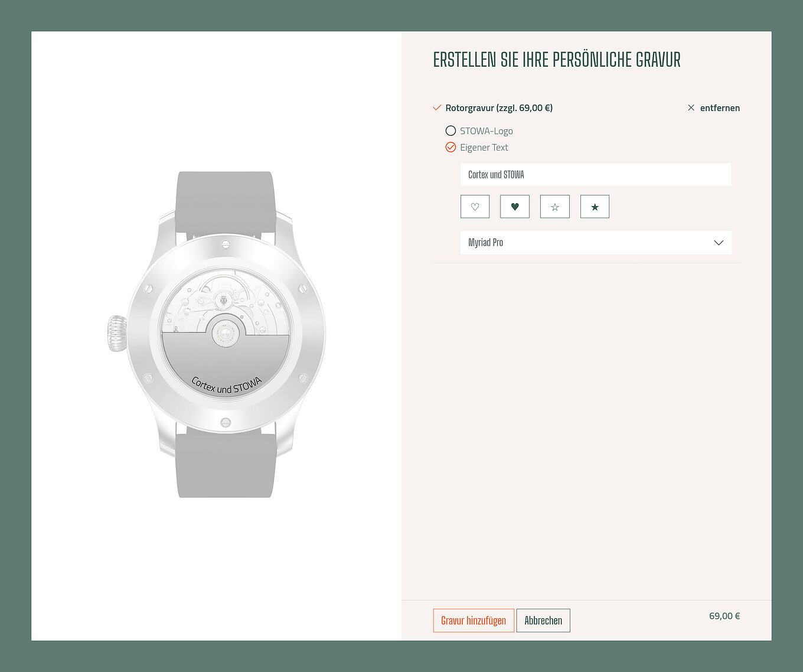Click the orange checkmark next to Rotorgravur

[x=437, y=107]
